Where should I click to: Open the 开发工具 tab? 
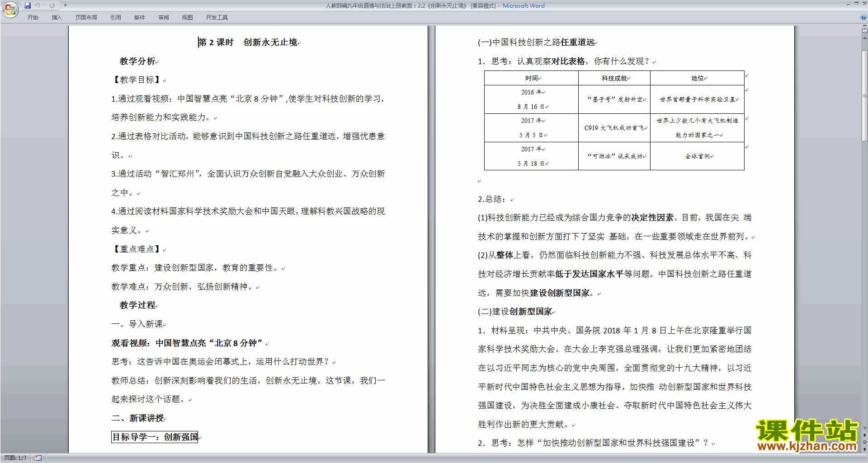(x=217, y=17)
